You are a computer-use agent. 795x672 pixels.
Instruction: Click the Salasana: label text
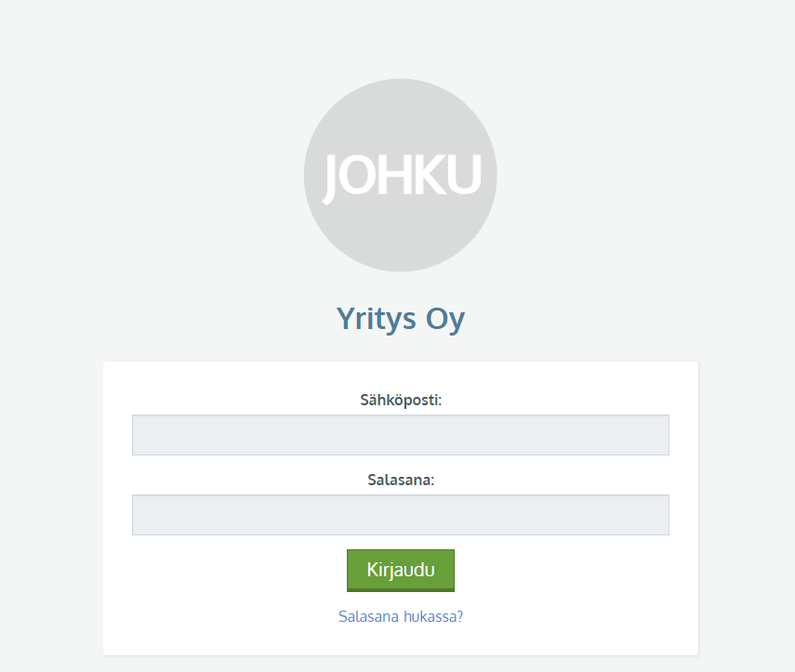(401, 480)
